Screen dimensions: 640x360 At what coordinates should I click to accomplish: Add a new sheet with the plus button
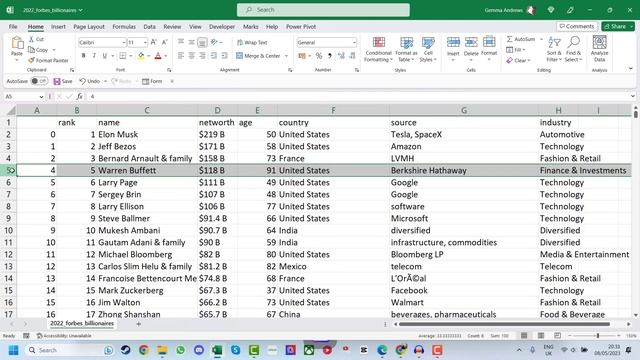138,324
